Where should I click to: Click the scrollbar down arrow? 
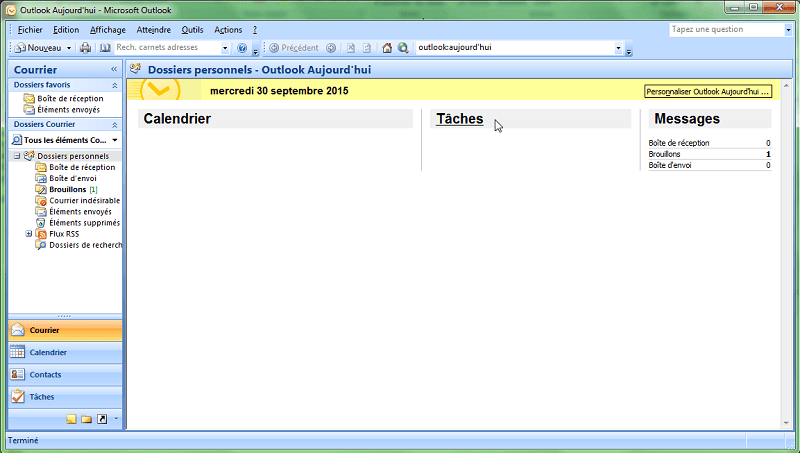(786, 423)
